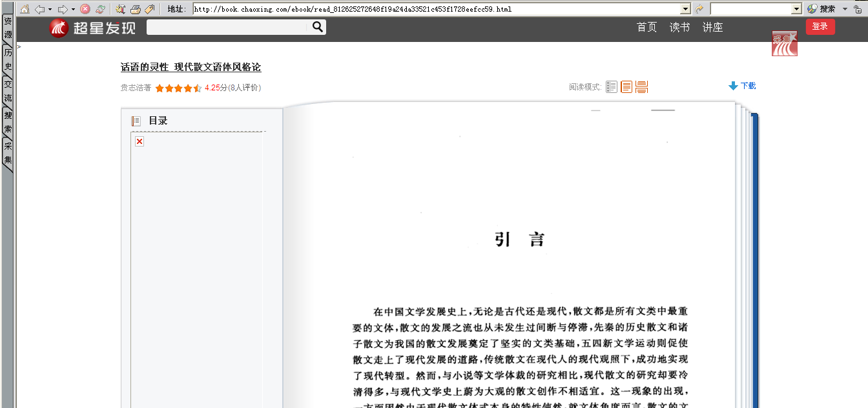This screenshot has width=868, height=408.
Task: Click the Back arrow navigation icon
Action: tap(40, 9)
